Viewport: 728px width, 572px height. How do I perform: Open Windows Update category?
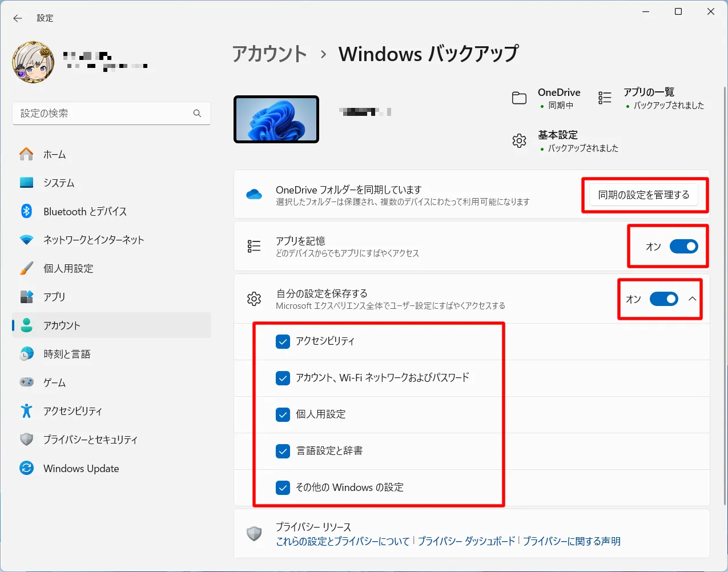pos(111,468)
